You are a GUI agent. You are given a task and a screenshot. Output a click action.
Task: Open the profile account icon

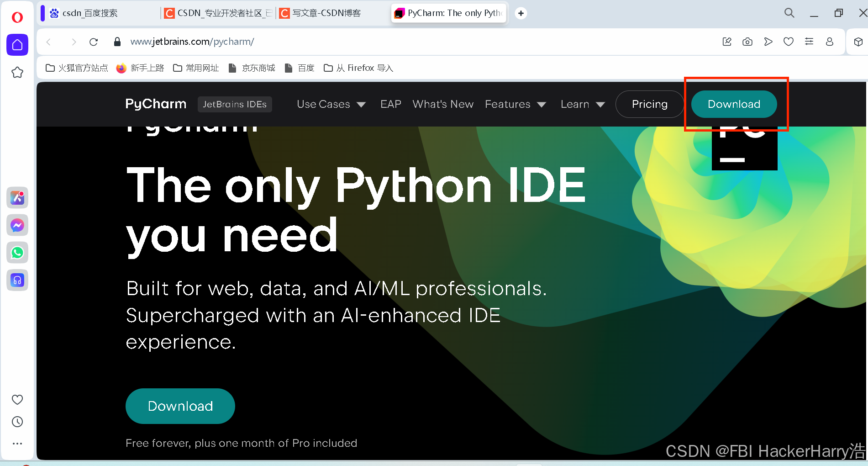click(830, 42)
